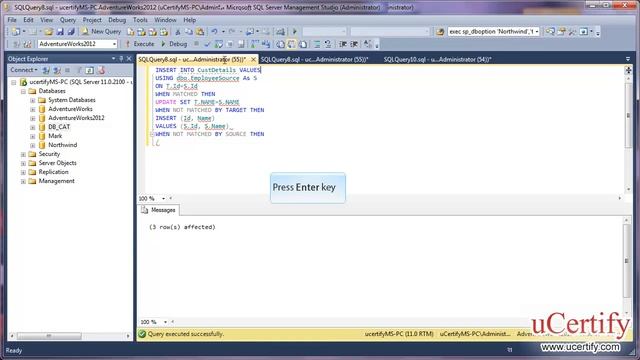Click the Connect Object Explorer icon
Viewport: 640px width, 360px height.
[x=46, y=70]
